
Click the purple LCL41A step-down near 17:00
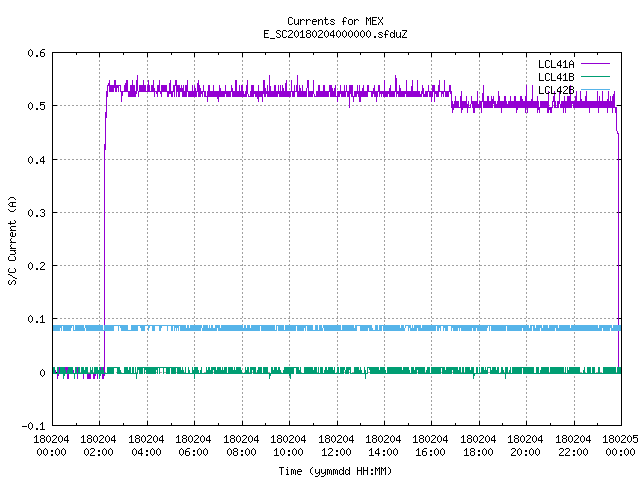coord(451,99)
